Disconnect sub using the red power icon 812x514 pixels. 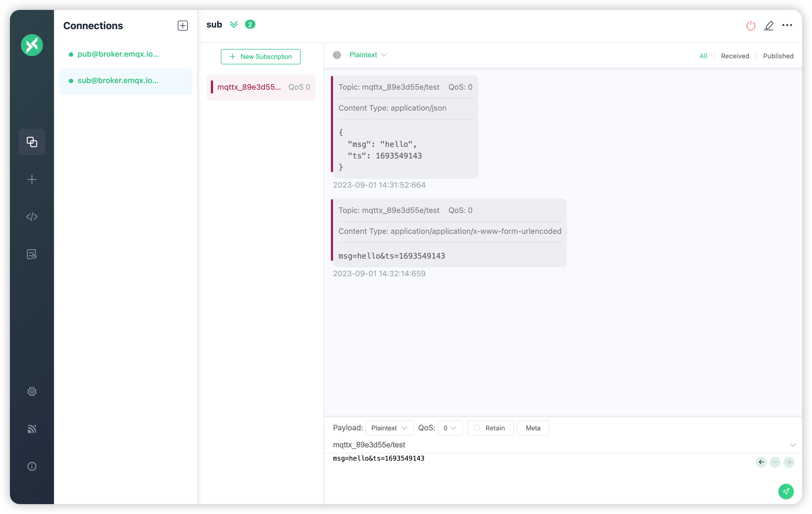tap(750, 25)
